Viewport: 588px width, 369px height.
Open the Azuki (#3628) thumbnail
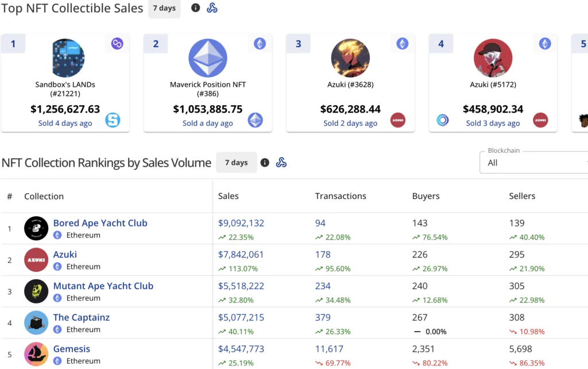pyautogui.click(x=350, y=58)
